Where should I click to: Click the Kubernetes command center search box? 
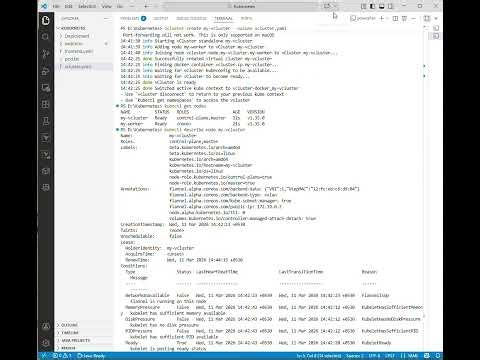pos(241,6)
